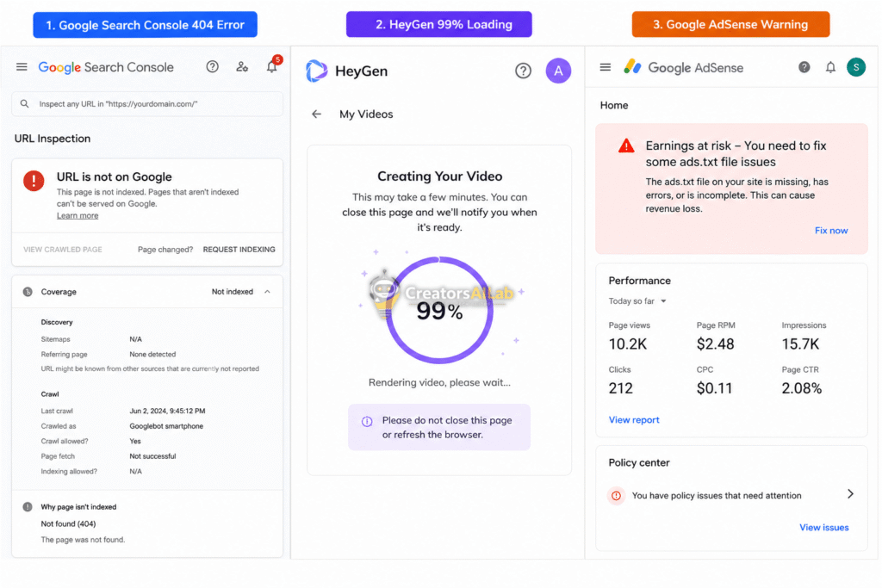Select the CPC value $0.11
The image size is (882, 588).
tap(714, 388)
